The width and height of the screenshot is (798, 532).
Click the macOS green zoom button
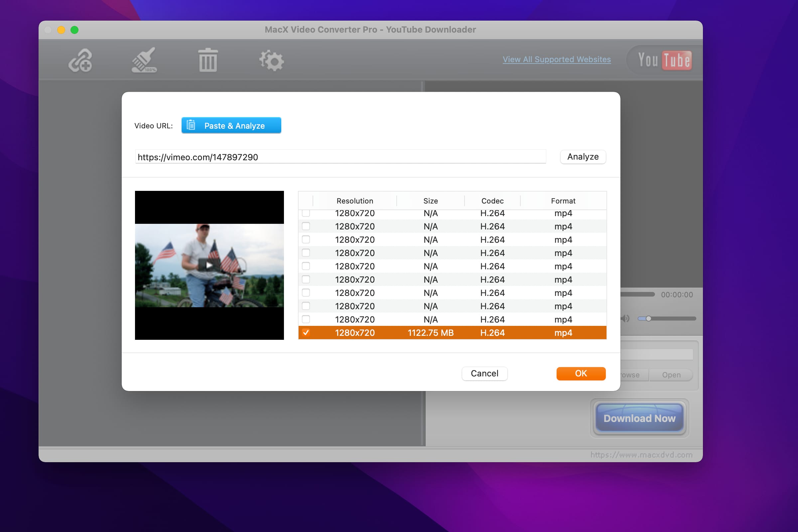tap(74, 30)
